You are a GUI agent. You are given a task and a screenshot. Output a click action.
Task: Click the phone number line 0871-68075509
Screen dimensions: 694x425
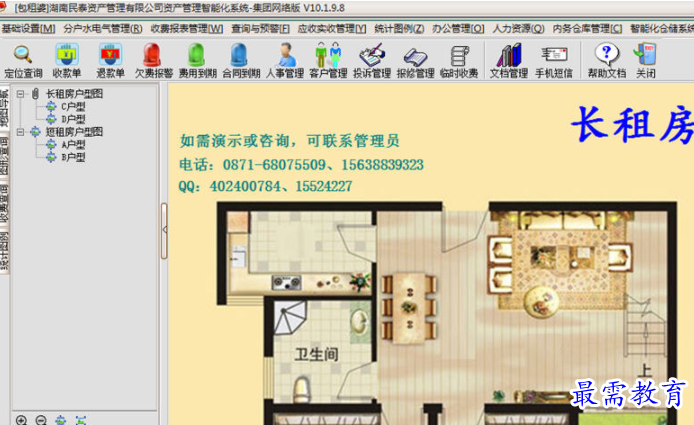(x=301, y=165)
